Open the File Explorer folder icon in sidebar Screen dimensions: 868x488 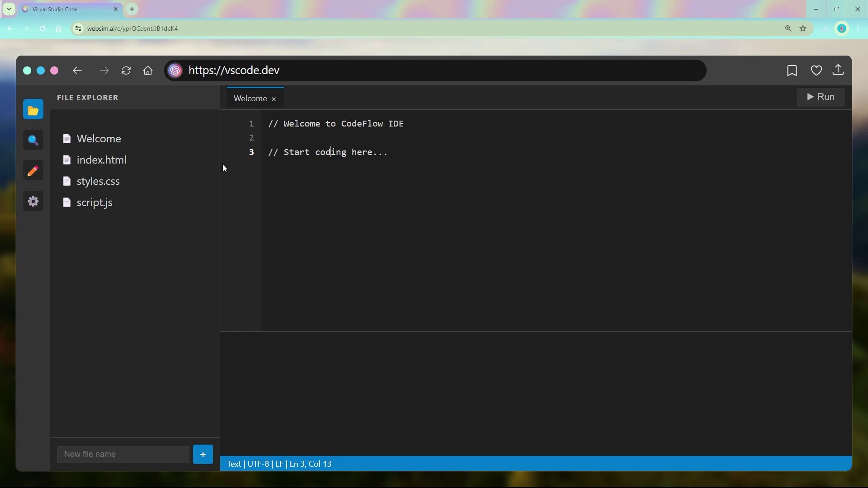pos(33,109)
